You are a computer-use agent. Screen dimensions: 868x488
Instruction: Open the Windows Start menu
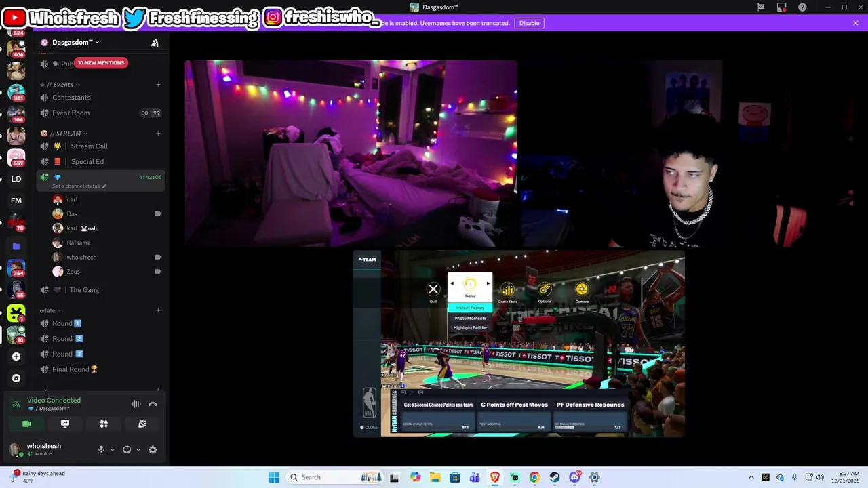click(x=274, y=477)
